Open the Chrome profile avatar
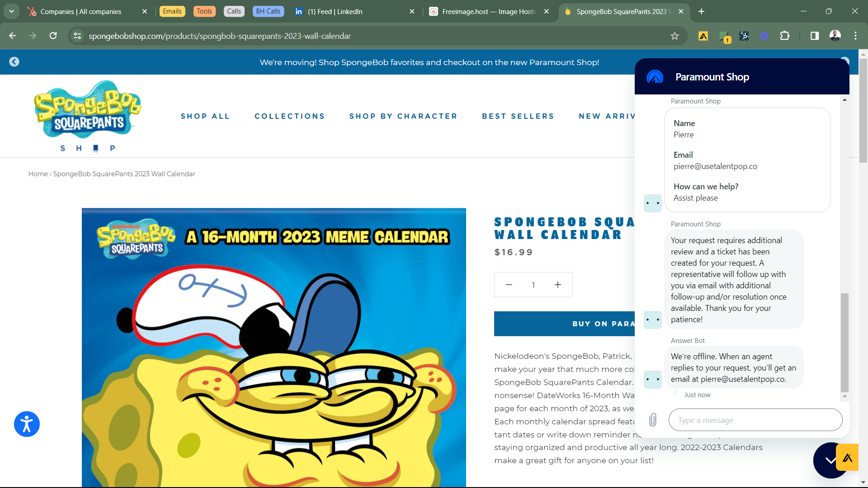Image resolution: width=868 pixels, height=488 pixels. point(835,36)
